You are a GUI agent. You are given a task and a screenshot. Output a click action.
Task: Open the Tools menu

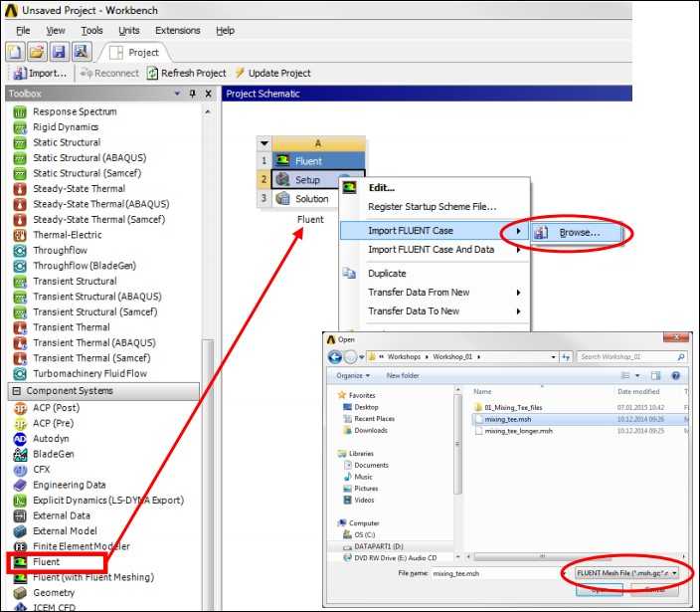point(91,31)
